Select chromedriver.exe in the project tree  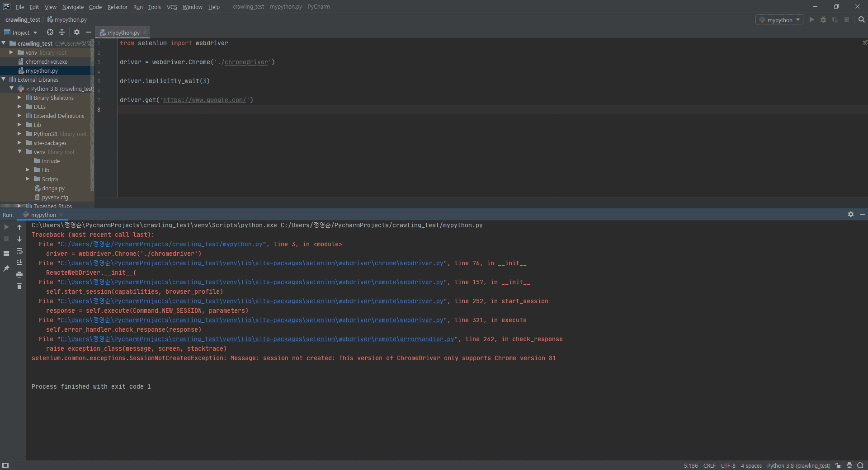[46, 61]
